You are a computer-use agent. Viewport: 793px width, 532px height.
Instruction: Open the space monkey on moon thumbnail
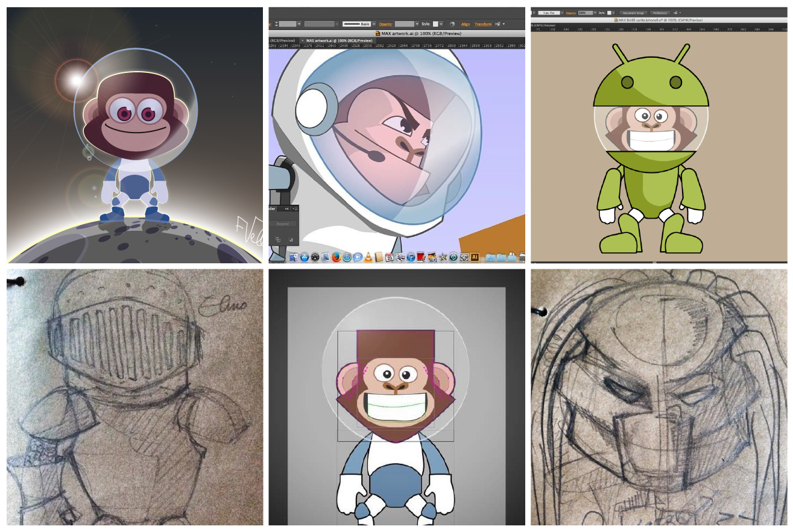(134, 135)
